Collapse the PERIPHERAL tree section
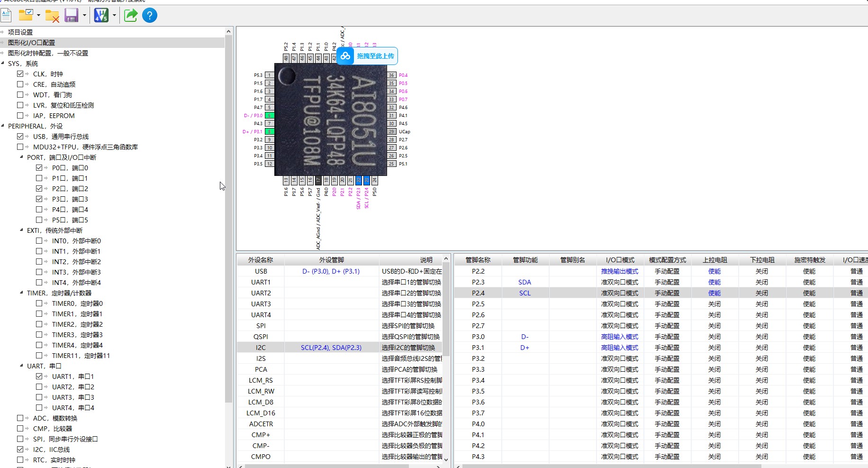 [x=3, y=126]
